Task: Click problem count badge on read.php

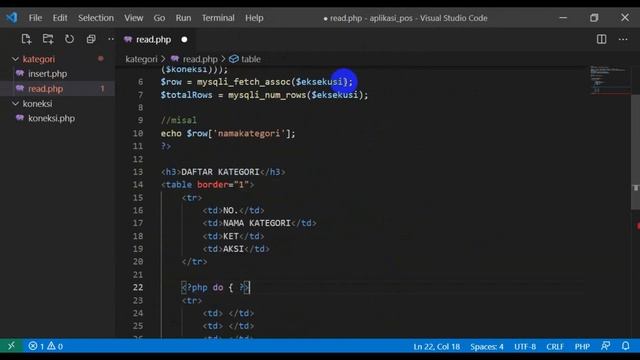Action: (102, 89)
